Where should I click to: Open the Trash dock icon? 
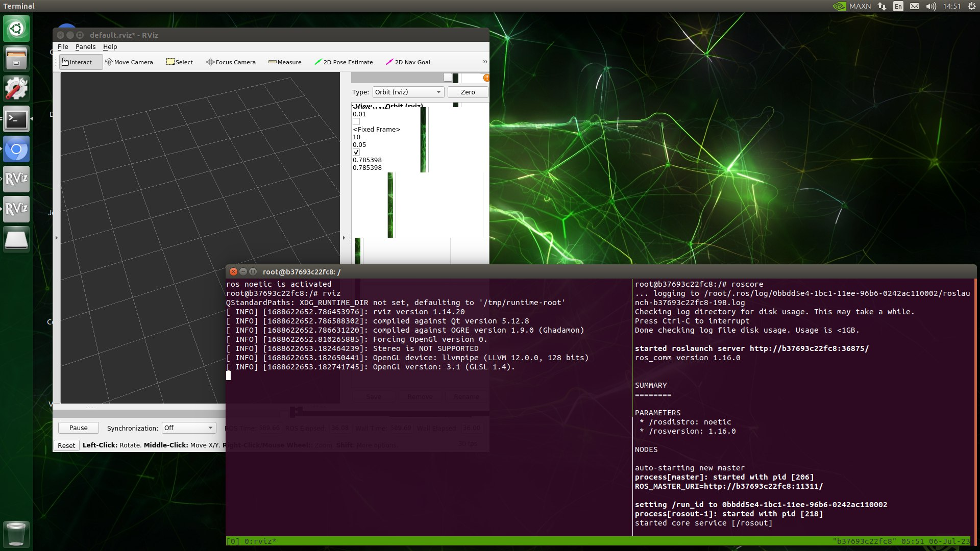click(x=16, y=534)
